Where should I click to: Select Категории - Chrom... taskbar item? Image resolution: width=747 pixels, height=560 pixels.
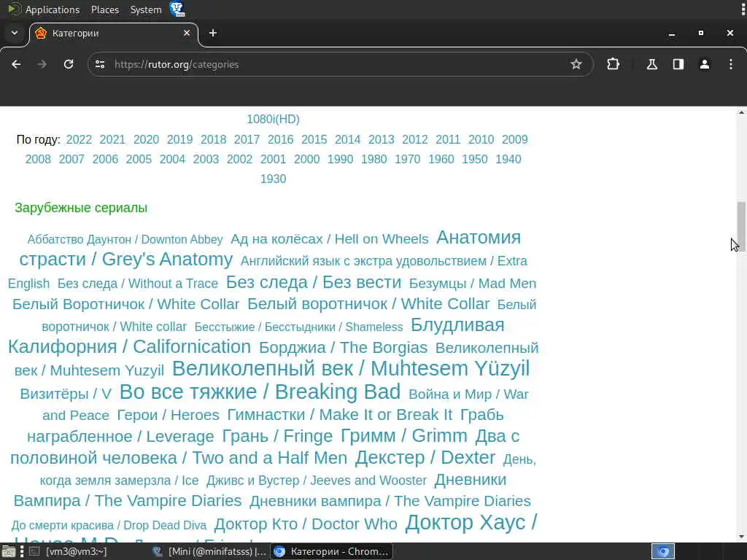[332, 551]
